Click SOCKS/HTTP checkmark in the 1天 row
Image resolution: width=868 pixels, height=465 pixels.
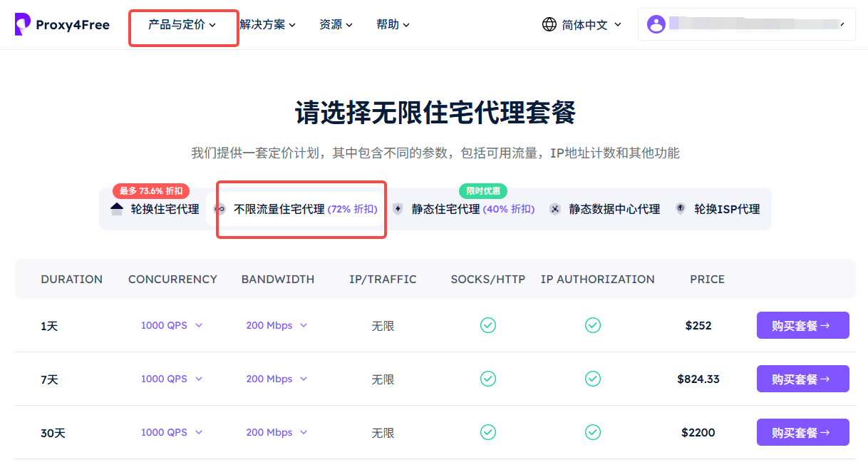[x=487, y=325]
